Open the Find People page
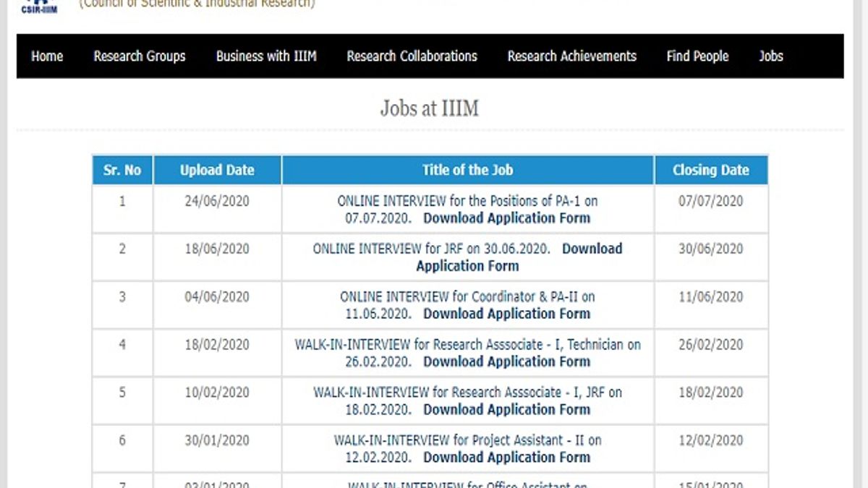Viewport: 868px width, 488px height. (x=697, y=56)
